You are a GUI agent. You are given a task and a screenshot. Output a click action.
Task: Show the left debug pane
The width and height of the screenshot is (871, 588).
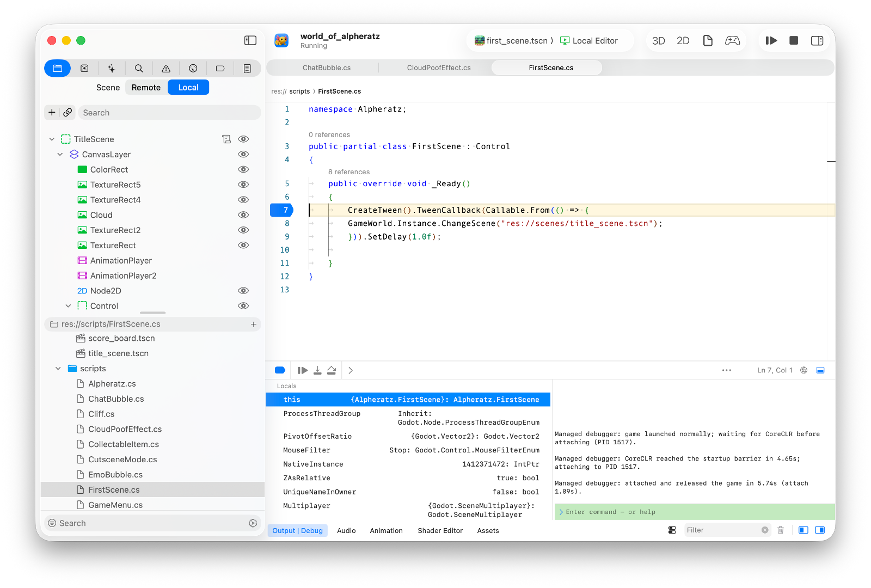click(x=803, y=530)
